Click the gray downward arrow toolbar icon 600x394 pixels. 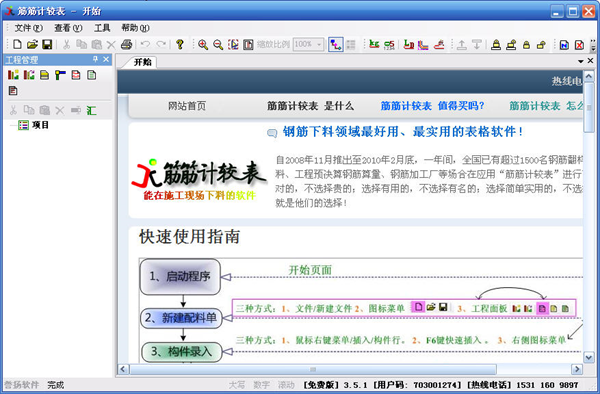pos(477,45)
